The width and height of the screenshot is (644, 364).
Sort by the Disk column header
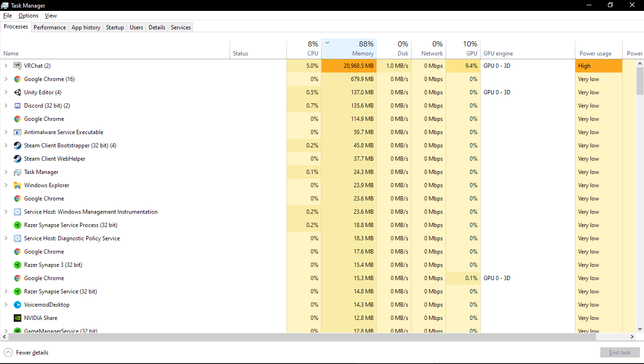(394, 49)
